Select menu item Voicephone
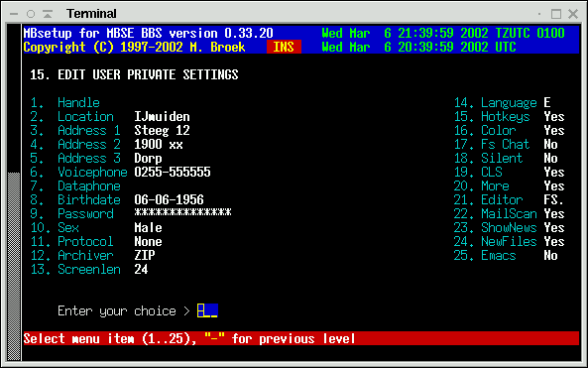The image size is (588, 368). [78, 172]
